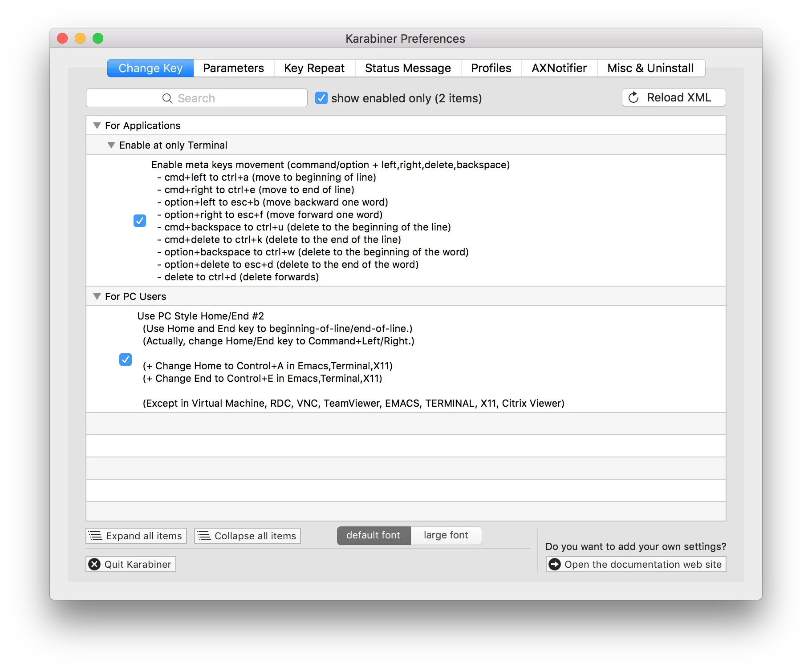Click 'Do you want to add your own settings?' text
The image size is (812, 671).
tap(636, 546)
